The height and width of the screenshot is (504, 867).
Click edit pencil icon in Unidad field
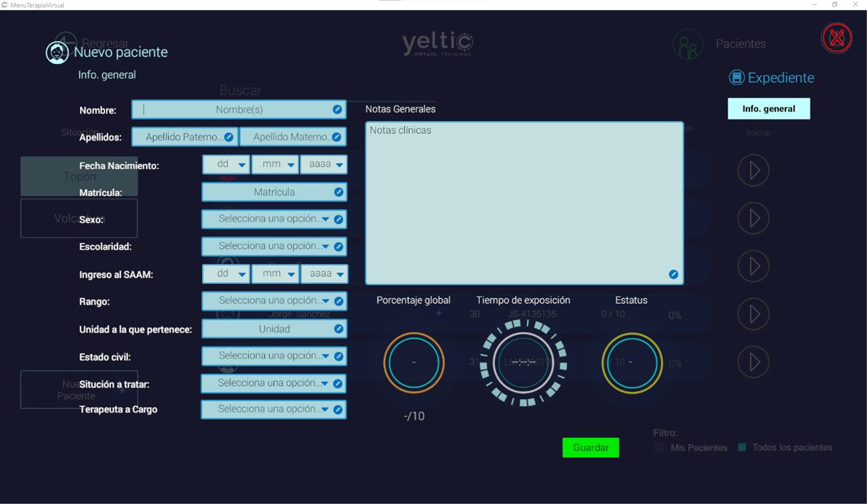pyautogui.click(x=338, y=329)
